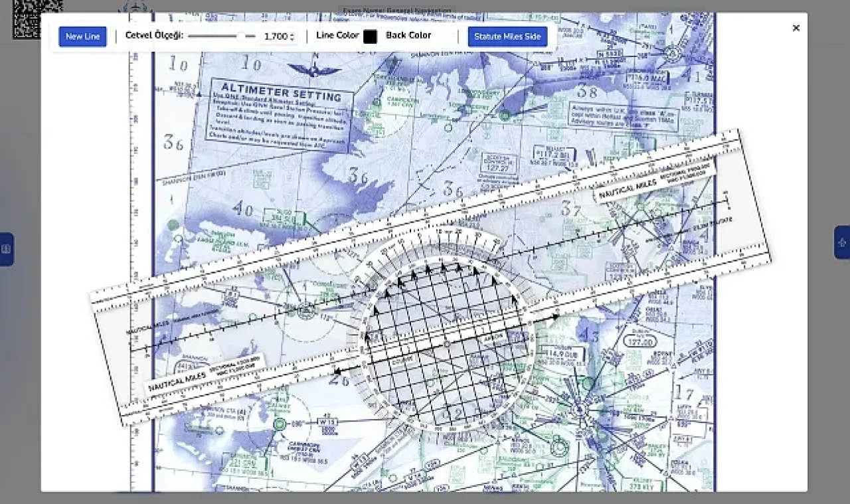Click the Back Color label
Screen dimensions: 850x504
tap(408, 35)
